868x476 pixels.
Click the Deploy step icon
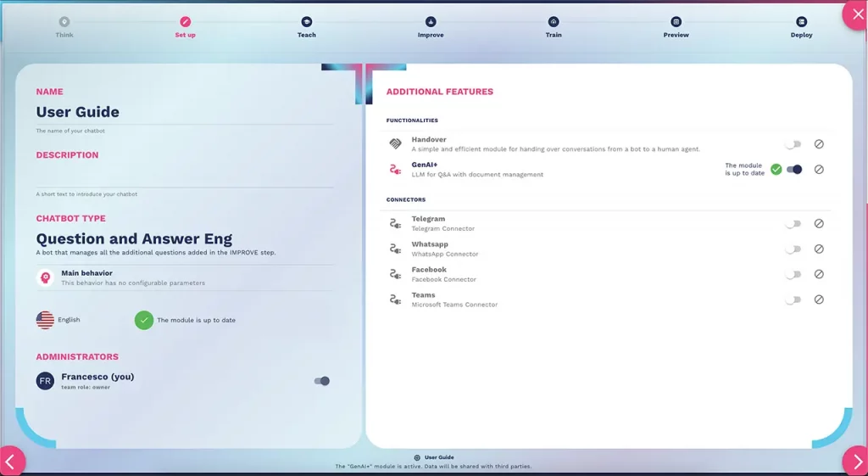click(801, 21)
